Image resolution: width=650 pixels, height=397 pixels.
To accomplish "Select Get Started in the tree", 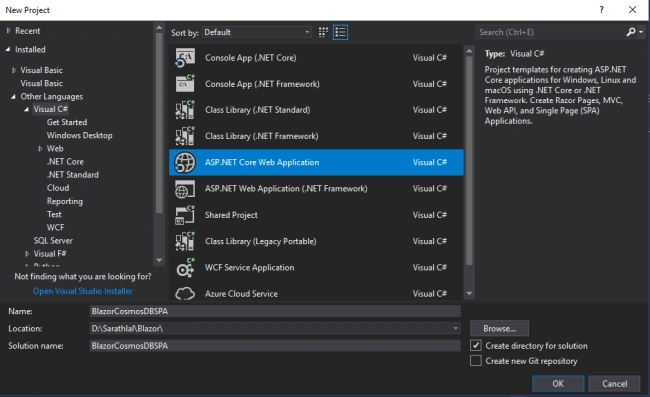I will tap(67, 122).
